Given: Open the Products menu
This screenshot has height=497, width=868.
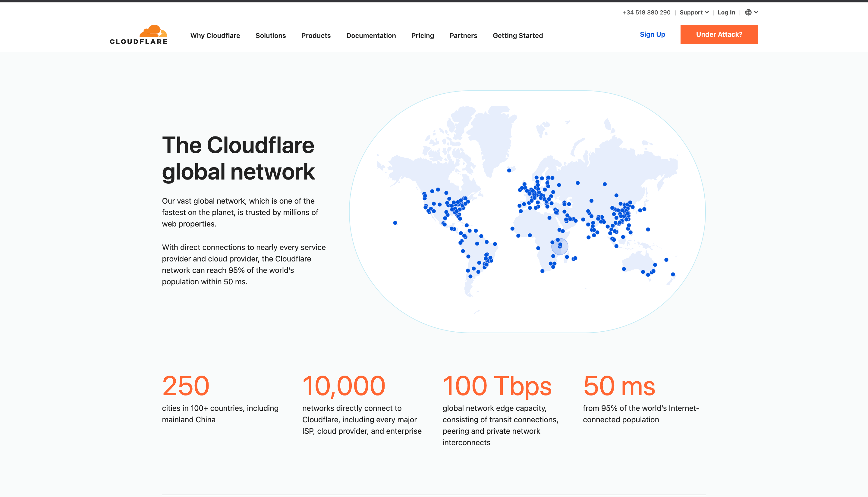Looking at the screenshot, I should [x=316, y=36].
